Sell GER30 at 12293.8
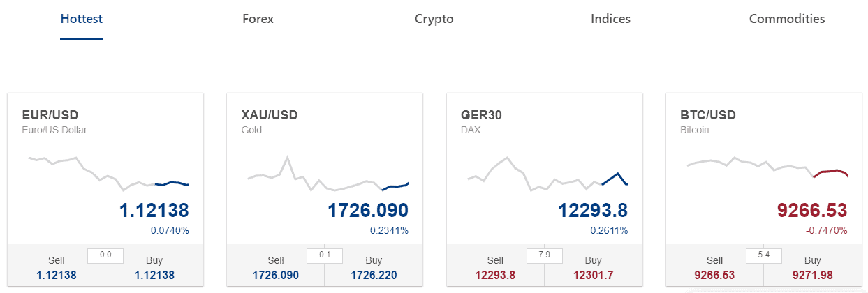Viewport: 868px width, 293px height. click(x=495, y=268)
